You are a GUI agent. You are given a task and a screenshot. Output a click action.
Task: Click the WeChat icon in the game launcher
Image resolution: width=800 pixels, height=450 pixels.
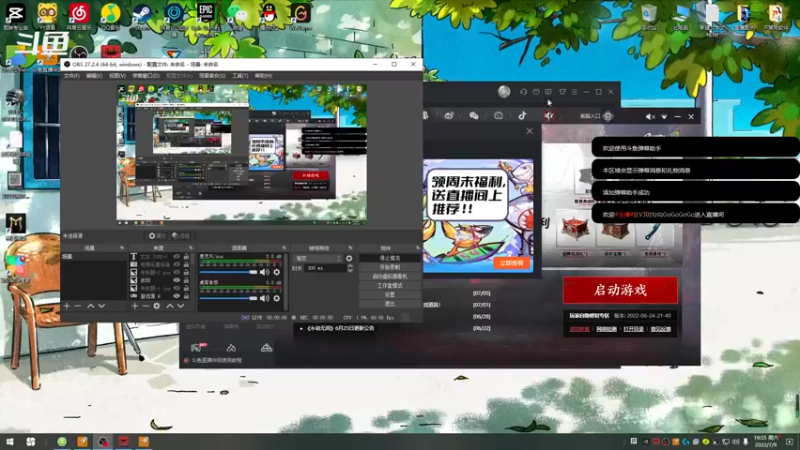[x=474, y=116]
